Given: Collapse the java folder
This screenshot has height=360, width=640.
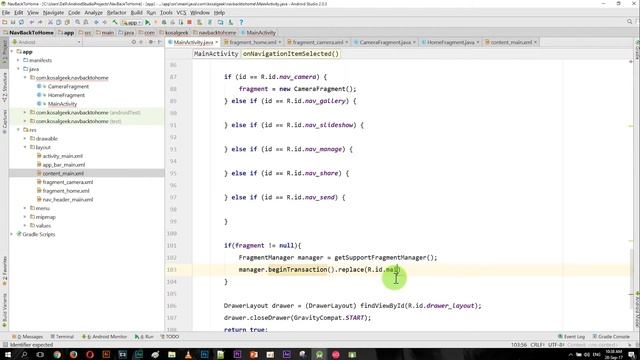Looking at the screenshot, I should pyautogui.click(x=18, y=69).
